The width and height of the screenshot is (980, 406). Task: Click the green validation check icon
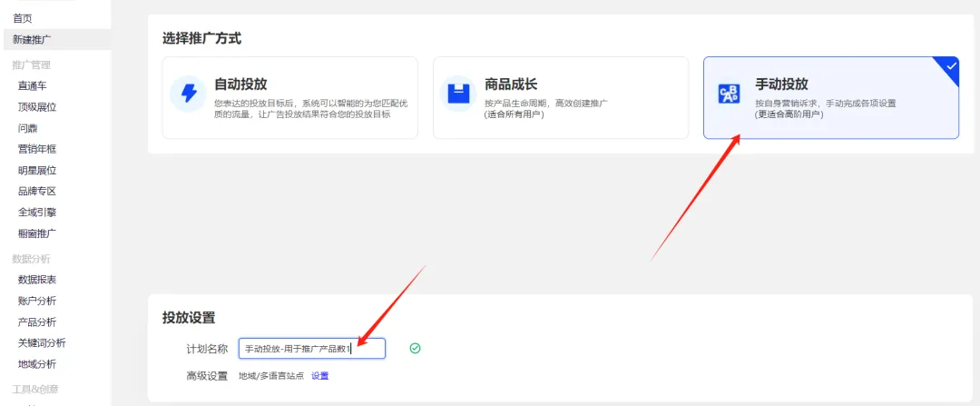point(415,348)
